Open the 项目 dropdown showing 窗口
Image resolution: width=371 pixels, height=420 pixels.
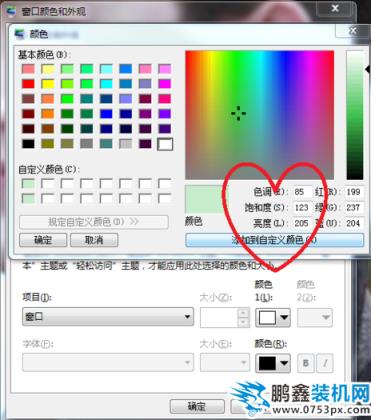(x=108, y=317)
